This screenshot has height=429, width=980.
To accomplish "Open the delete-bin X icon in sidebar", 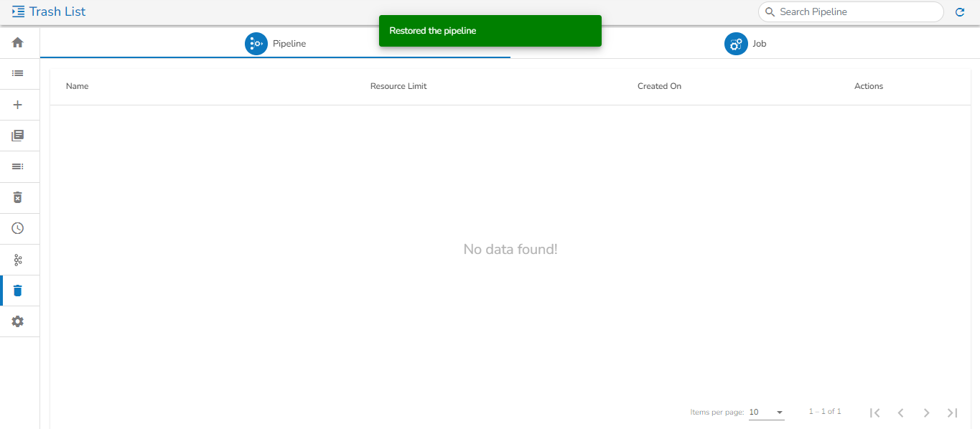I will click(18, 197).
